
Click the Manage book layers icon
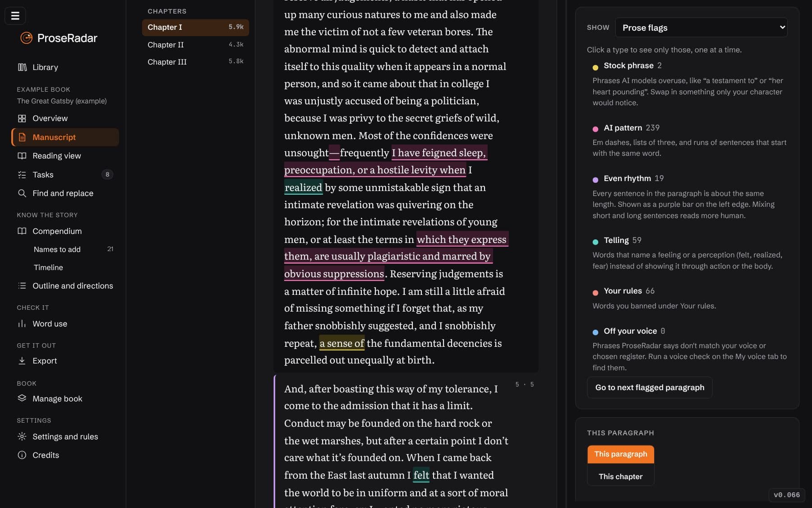[x=22, y=398]
